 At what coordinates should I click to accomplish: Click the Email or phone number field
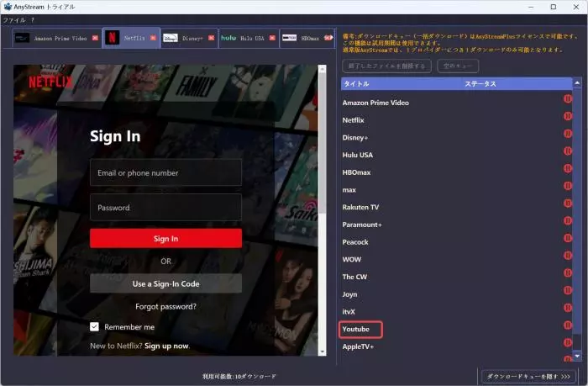pyautogui.click(x=165, y=172)
